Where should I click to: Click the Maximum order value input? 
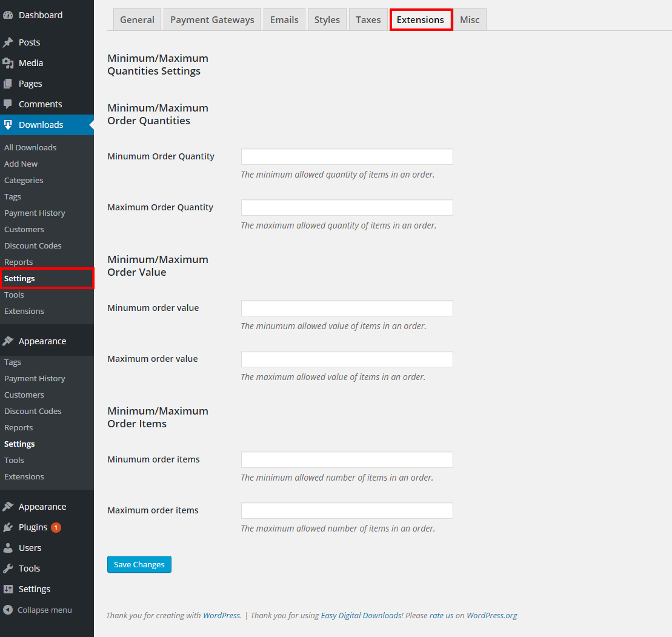point(347,359)
